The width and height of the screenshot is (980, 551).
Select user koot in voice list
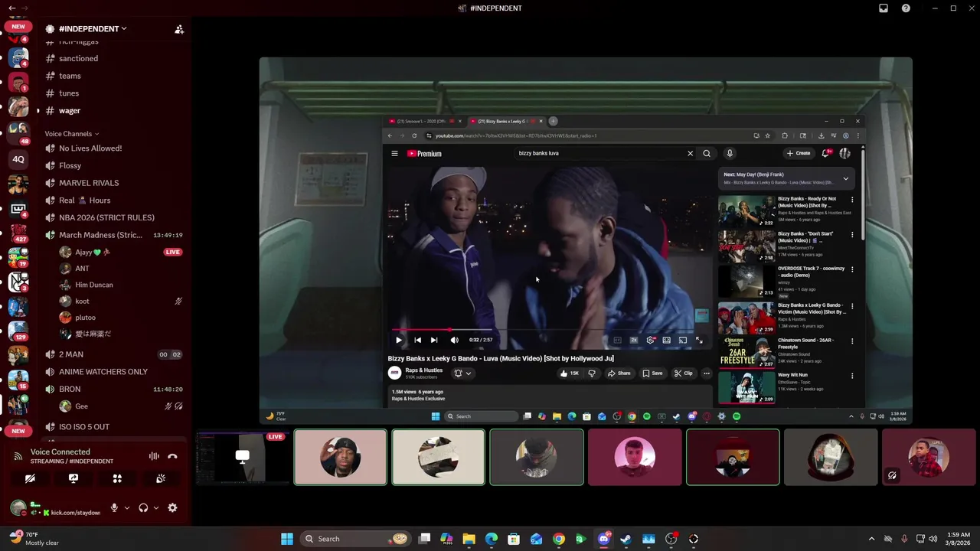[82, 302]
